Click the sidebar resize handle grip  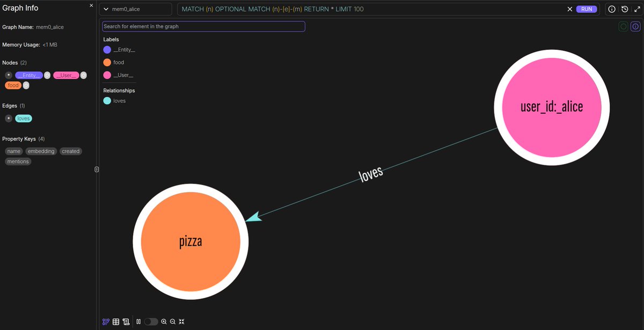coord(97,169)
